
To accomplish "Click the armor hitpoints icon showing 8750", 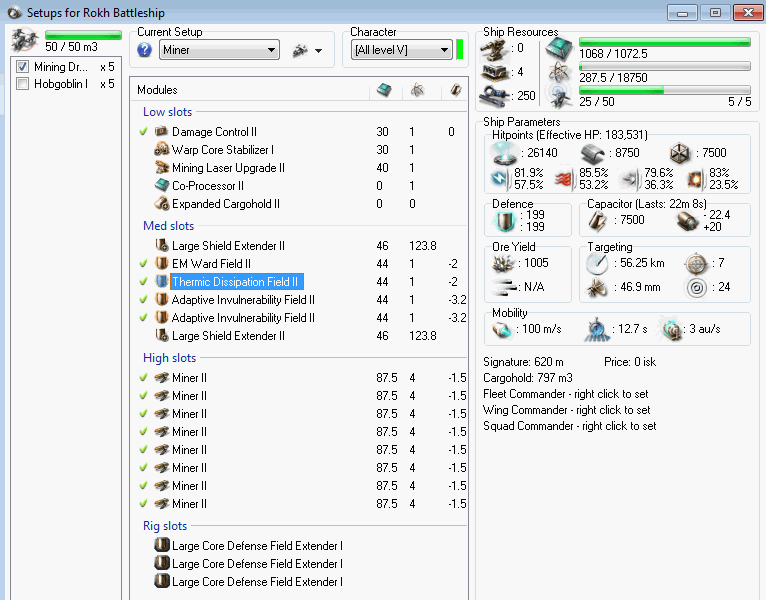I will tap(593, 153).
